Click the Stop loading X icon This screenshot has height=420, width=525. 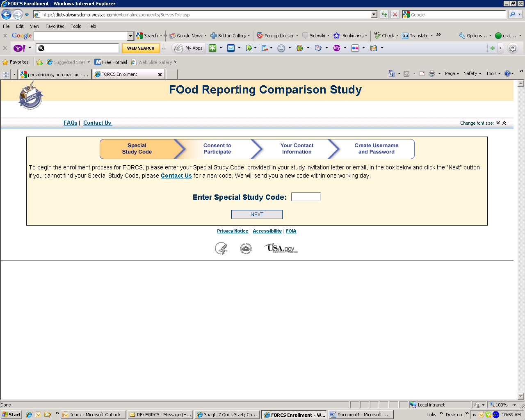coord(395,14)
